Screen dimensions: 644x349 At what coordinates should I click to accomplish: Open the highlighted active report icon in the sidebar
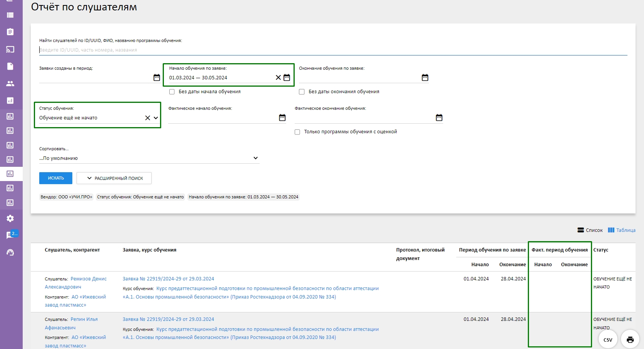tap(10, 174)
